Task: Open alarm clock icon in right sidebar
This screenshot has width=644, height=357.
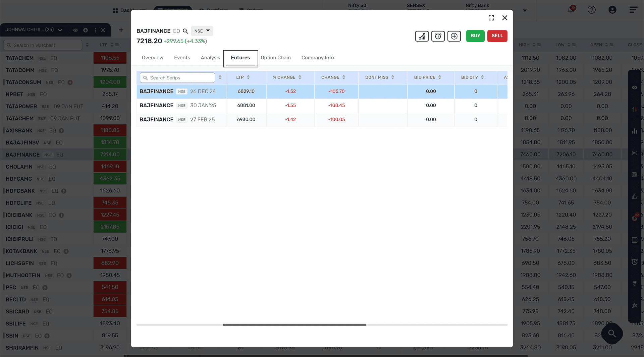Action: click(634, 262)
